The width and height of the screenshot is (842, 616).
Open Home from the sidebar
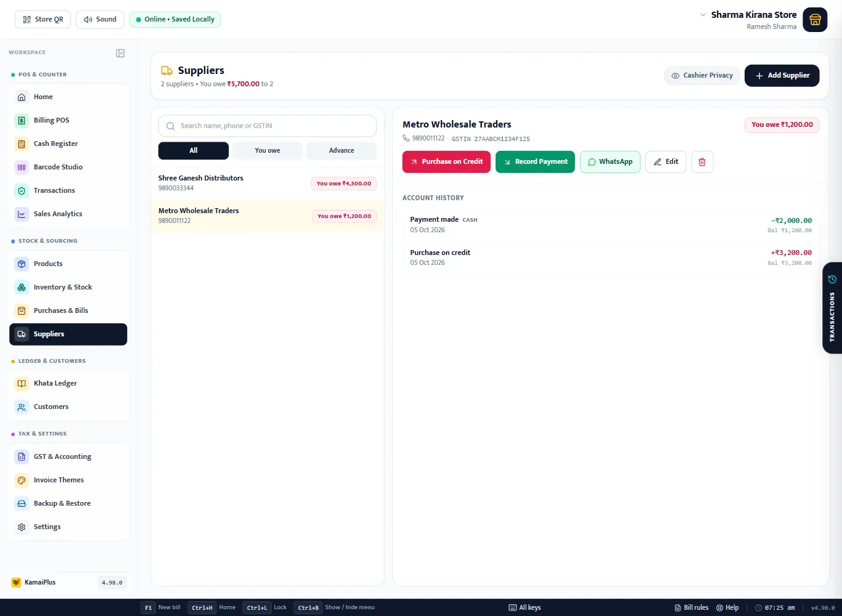click(x=68, y=97)
